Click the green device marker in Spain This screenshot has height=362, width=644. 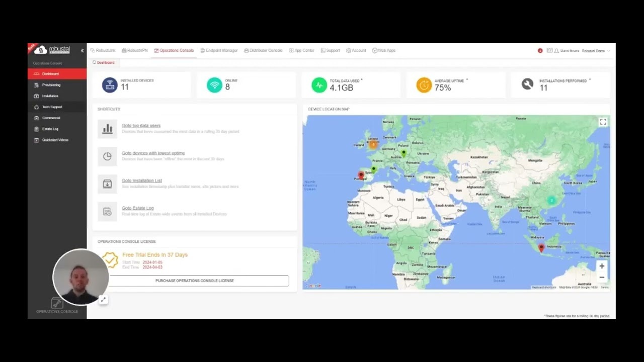(x=374, y=169)
